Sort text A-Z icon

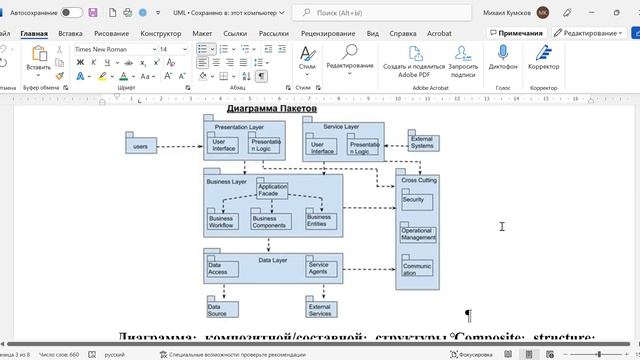point(246,76)
